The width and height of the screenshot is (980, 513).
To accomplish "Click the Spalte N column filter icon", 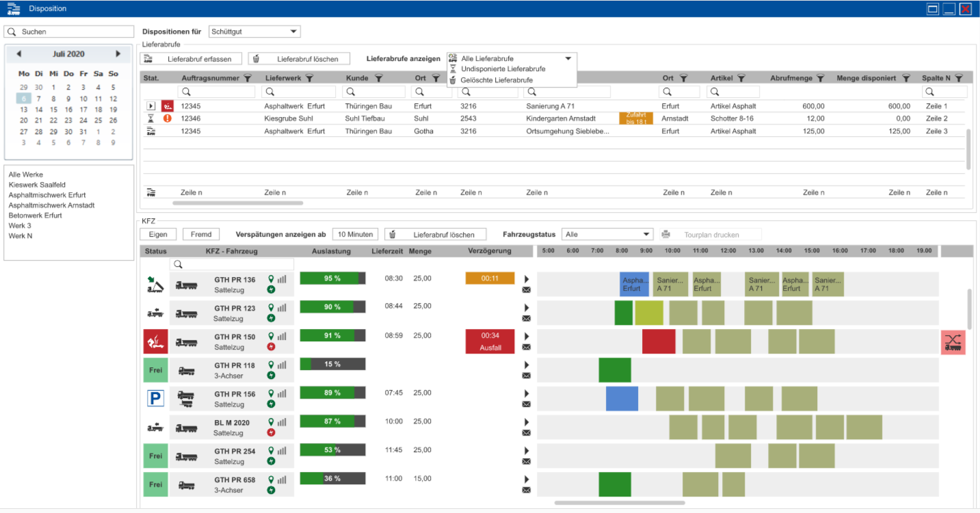I will pyautogui.click(x=959, y=79).
